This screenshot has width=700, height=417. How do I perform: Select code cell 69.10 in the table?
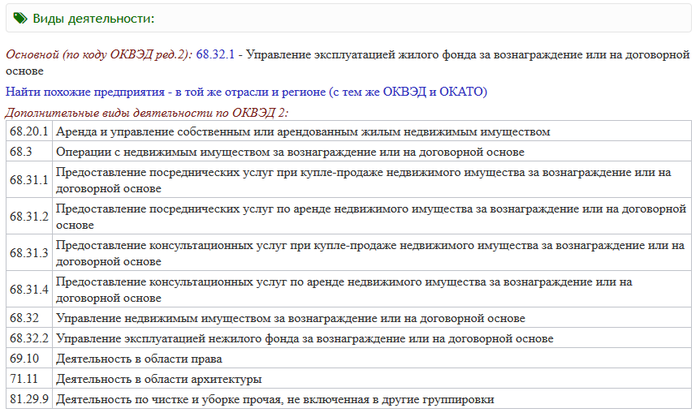tap(25, 358)
